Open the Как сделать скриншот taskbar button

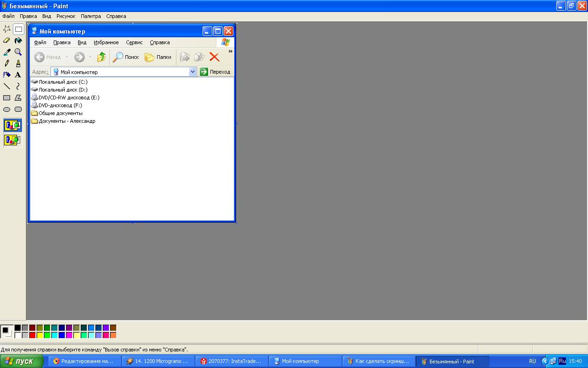[378, 362]
